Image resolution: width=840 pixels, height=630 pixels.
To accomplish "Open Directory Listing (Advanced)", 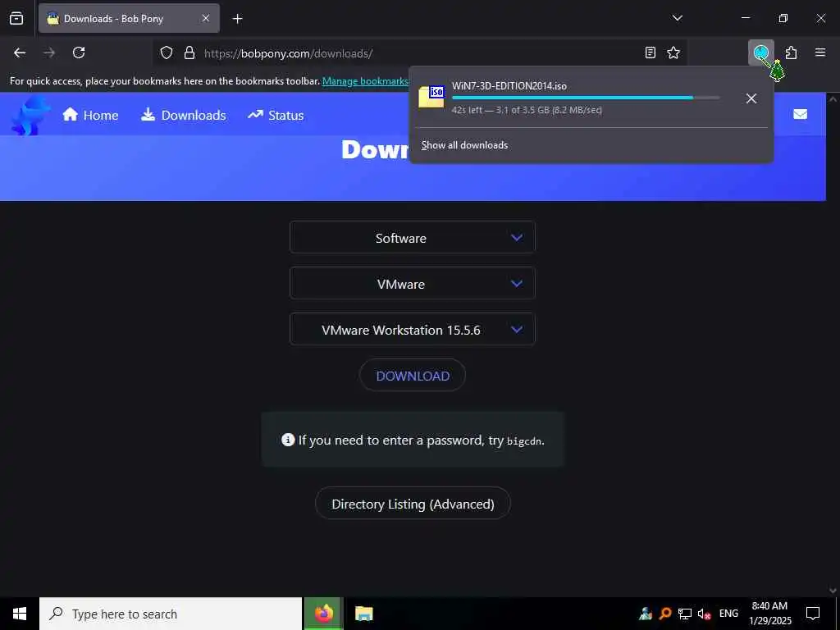I will (x=413, y=504).
